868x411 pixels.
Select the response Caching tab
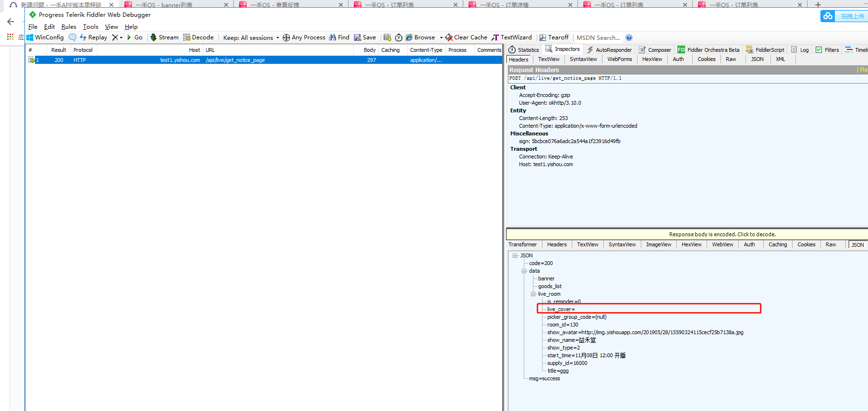778,245
